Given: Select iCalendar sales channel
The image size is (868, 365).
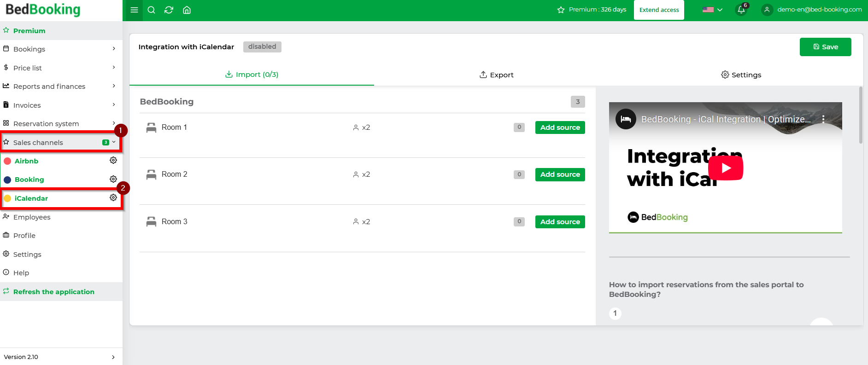Looking at the screenshot, I should click(x=31, y=198).
